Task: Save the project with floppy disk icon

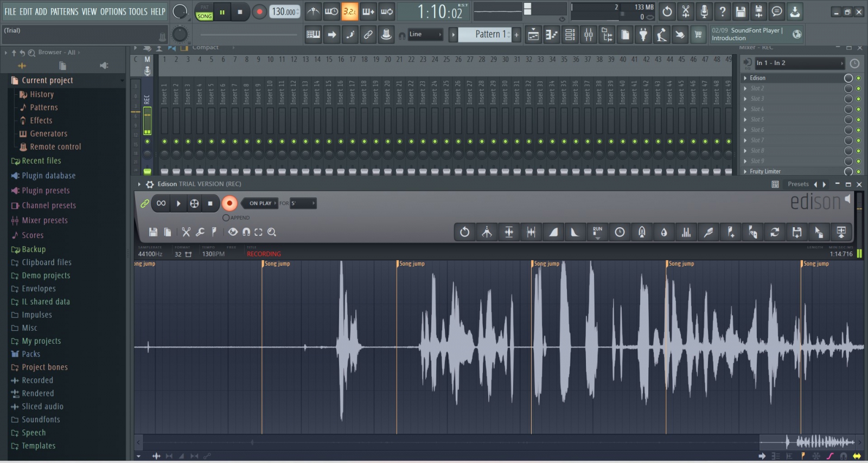Action: 741,11
